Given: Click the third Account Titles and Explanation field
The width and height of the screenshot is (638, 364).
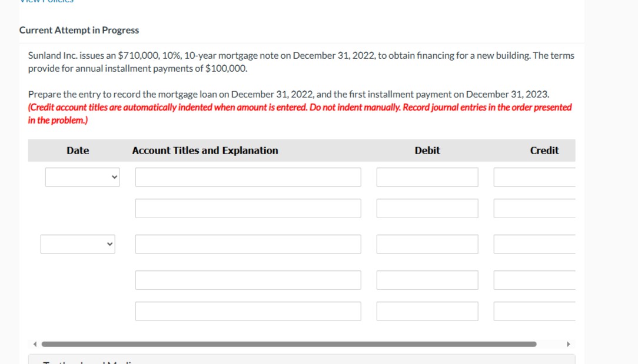Looking at the screenshot, I should [x=248, y=243].
